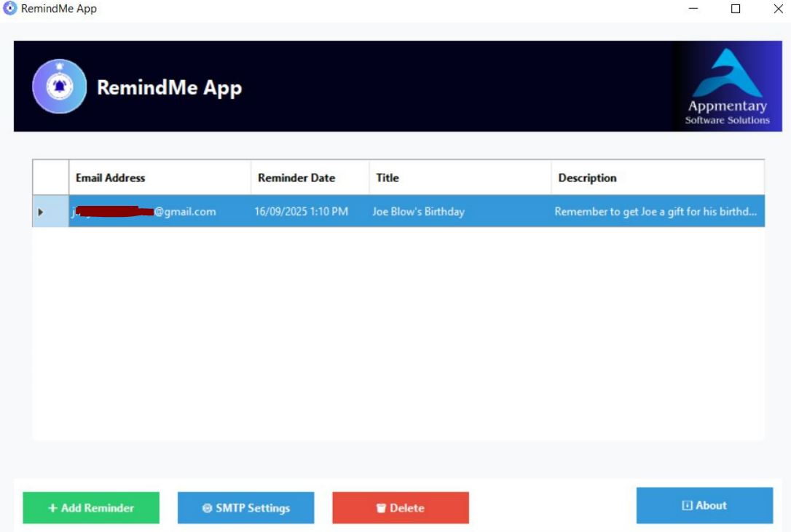Select the 'Remember to get Joe a gift' cell
This screenshot has height=532, width=791.
pyautogui.click(x=658, y=211)
